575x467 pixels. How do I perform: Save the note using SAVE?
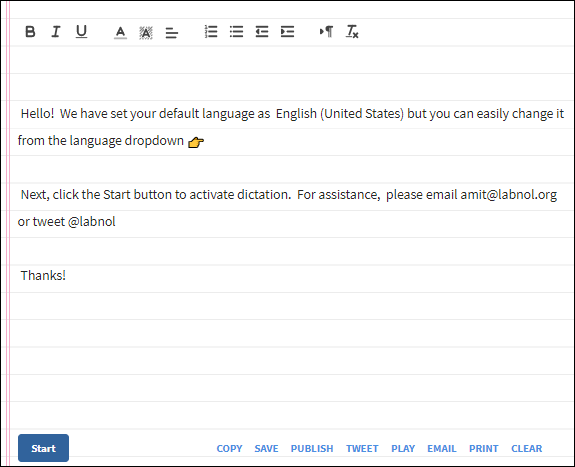point(267,449)
